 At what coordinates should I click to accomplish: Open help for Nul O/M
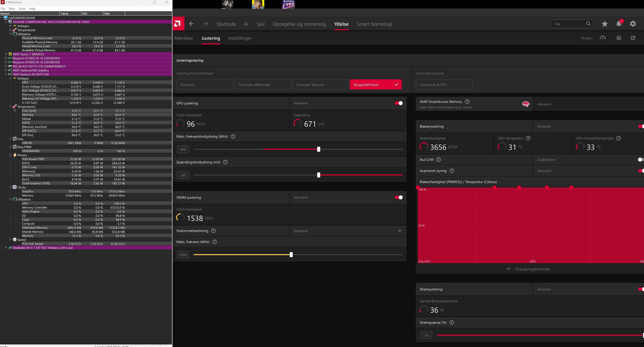(438, 159)
